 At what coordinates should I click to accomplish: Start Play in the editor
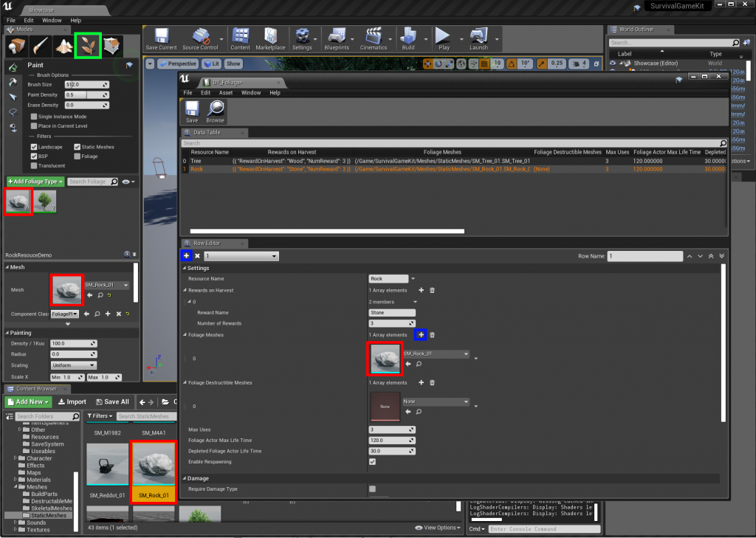tap(444, 40)
